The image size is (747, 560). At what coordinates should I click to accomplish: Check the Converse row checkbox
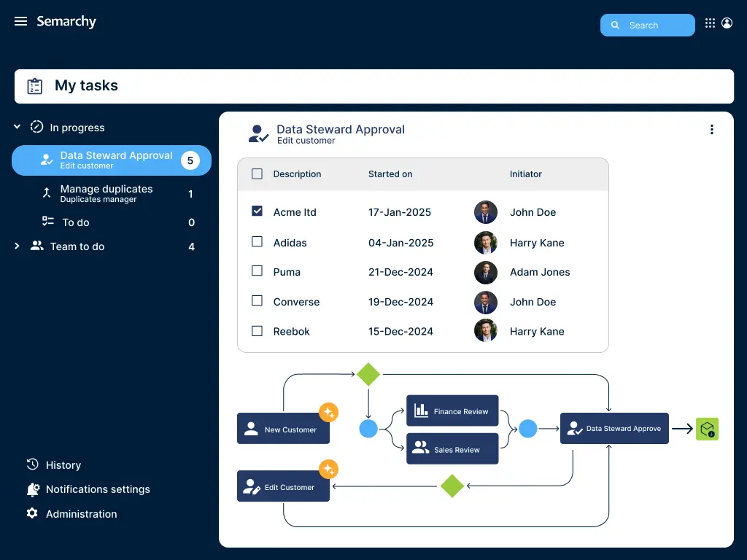click(257, 301)
